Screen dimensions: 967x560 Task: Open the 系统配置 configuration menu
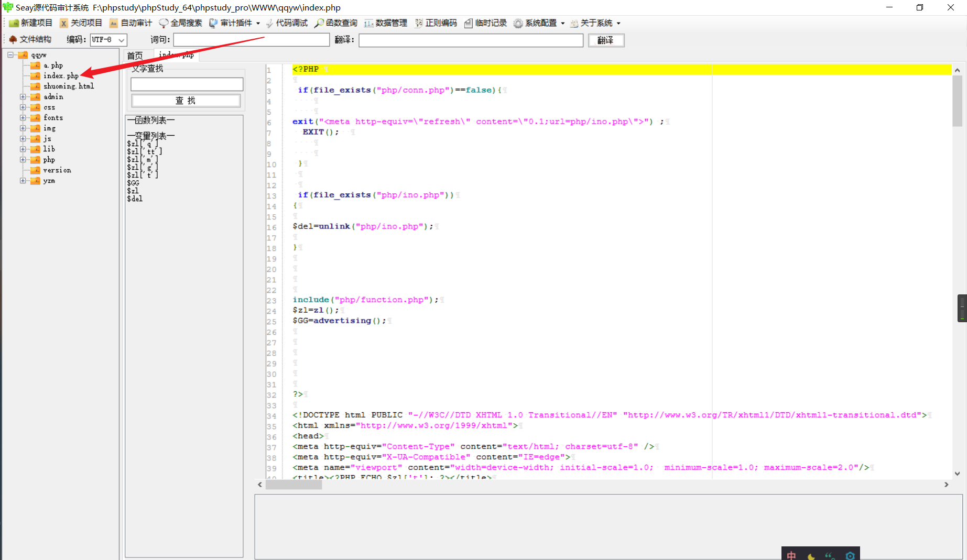coord(539,23)
